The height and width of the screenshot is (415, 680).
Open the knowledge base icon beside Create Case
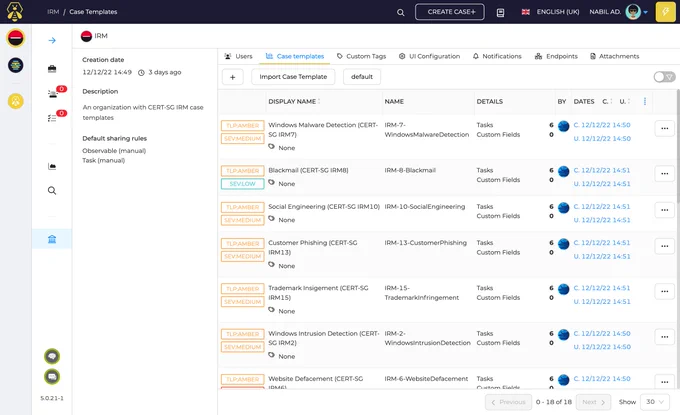point(500,12)
